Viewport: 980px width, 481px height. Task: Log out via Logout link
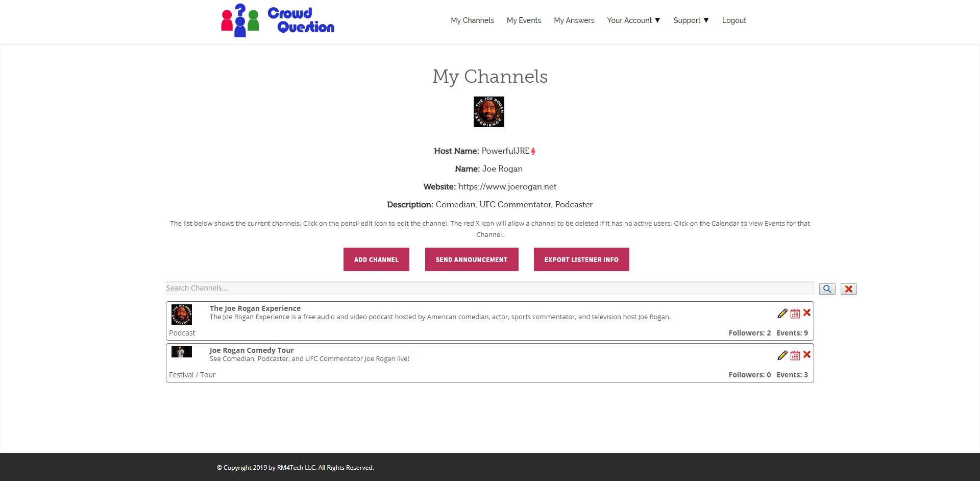click(734, 20)
